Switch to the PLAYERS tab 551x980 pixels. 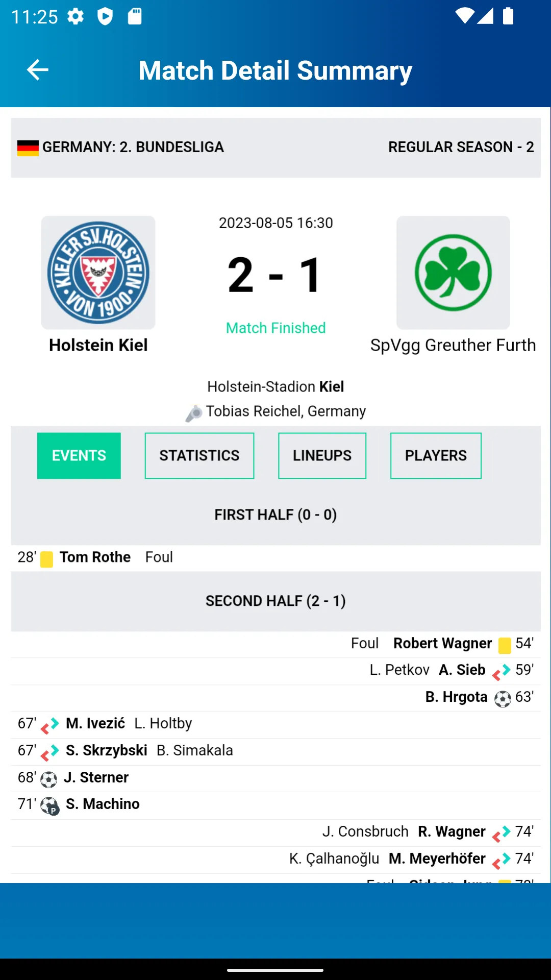pos(436,456)
